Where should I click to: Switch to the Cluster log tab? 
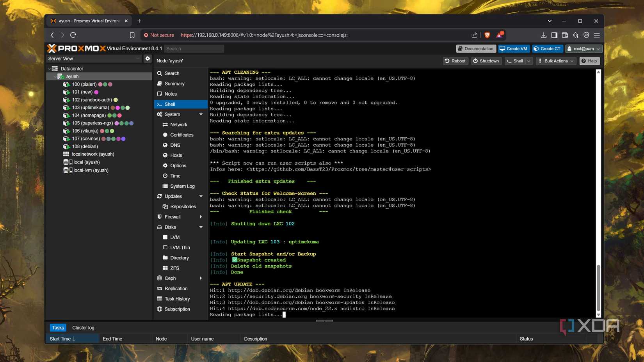click(83, 328)
